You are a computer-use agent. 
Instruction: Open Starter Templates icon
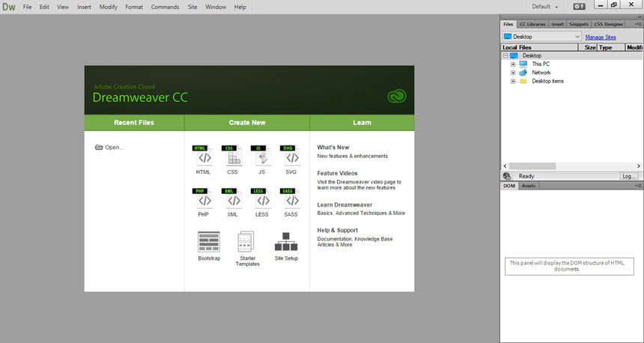246,242
